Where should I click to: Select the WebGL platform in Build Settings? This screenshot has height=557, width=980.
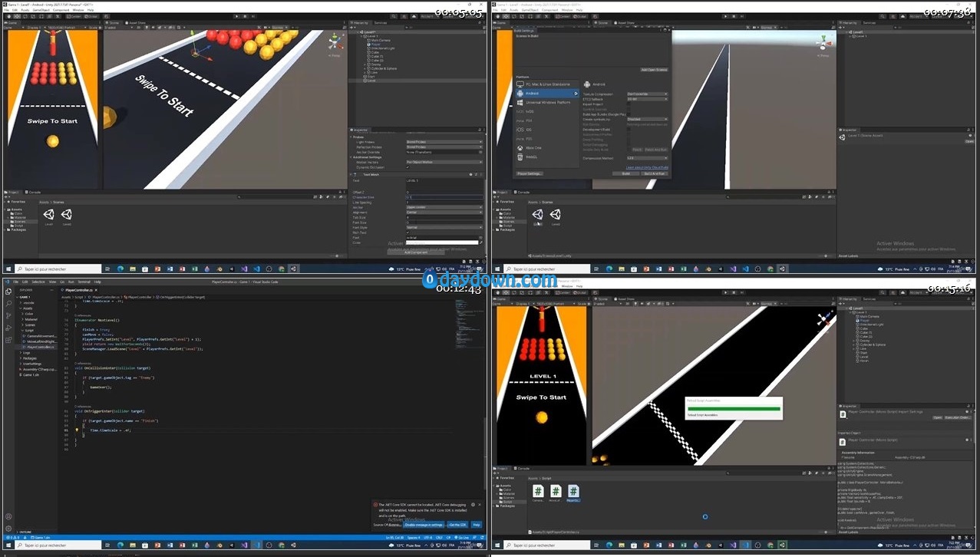tap(547, 157)
